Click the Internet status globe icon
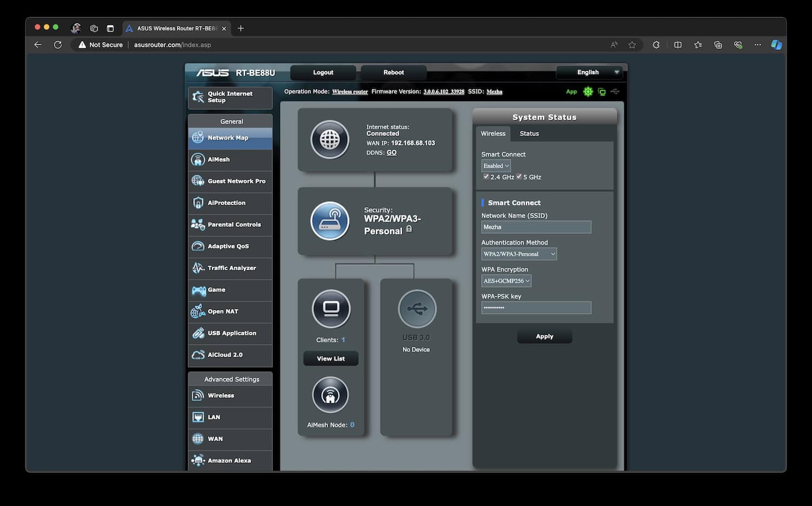Screen dimensions: 812x506 click(330, 140)
